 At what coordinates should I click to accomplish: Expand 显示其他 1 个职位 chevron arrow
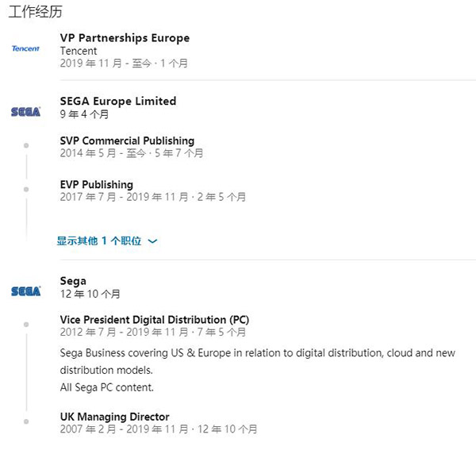[152, 241]
